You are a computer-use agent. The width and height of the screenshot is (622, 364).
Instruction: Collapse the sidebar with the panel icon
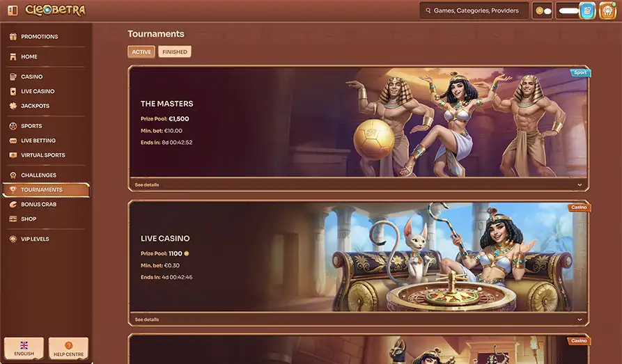(13, 10)
